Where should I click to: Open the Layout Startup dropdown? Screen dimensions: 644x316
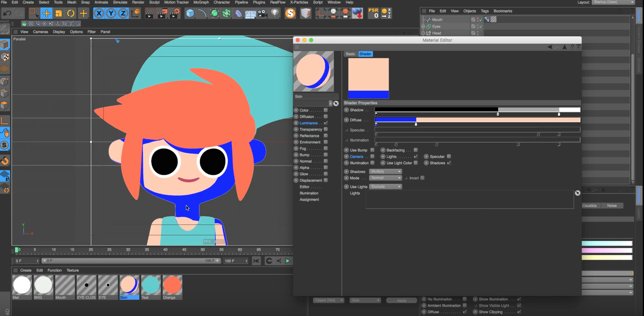614,2
